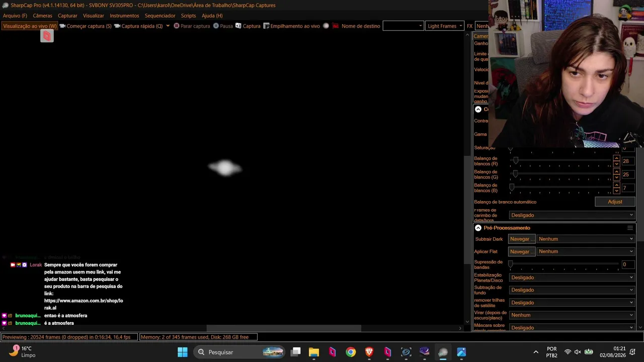This screenshot has width=644, height=362.
Task: Click Captura rápida (Q) toolbar button
Action: point(138,26)
